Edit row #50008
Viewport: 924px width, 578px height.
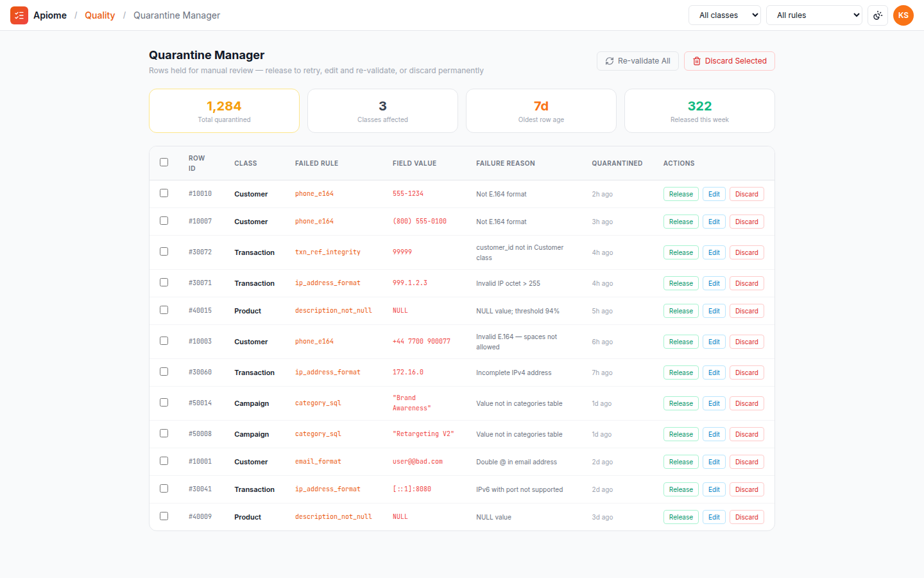pyautogui.click(x=714, y=434)
